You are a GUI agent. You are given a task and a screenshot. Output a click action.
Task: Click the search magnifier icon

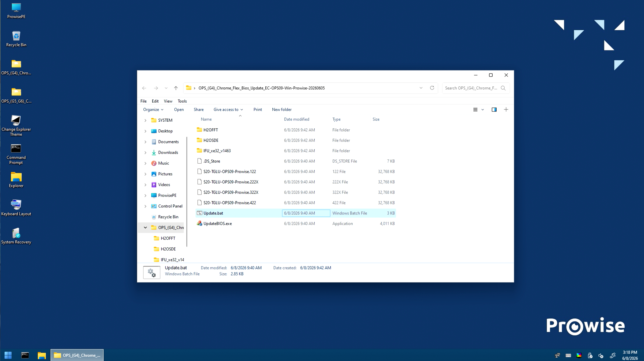coord(503,88)
